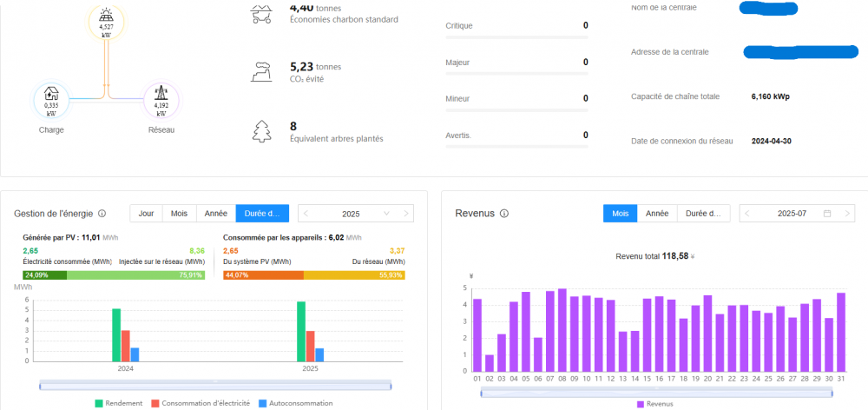
Task: Click calendar icon in Revenus date field
Action: coord(826,214)
